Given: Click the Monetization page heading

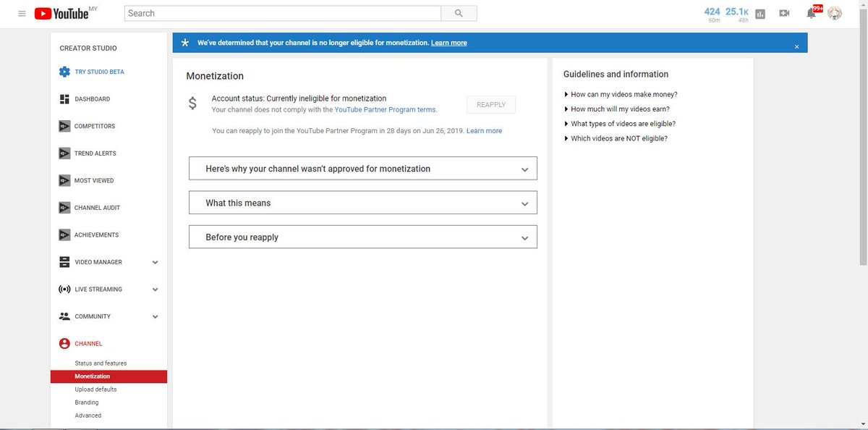Looking at the screenshot, I should point(215,76).
